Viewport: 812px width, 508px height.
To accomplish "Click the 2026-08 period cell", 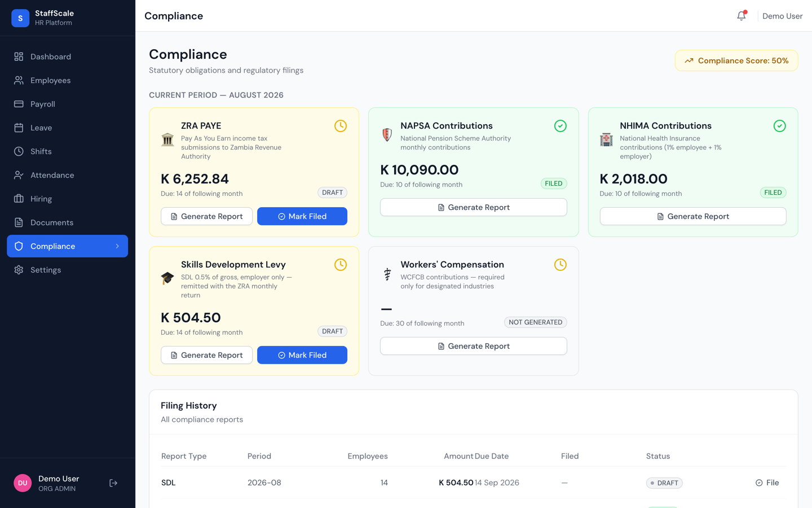I will tap(264, 483).
